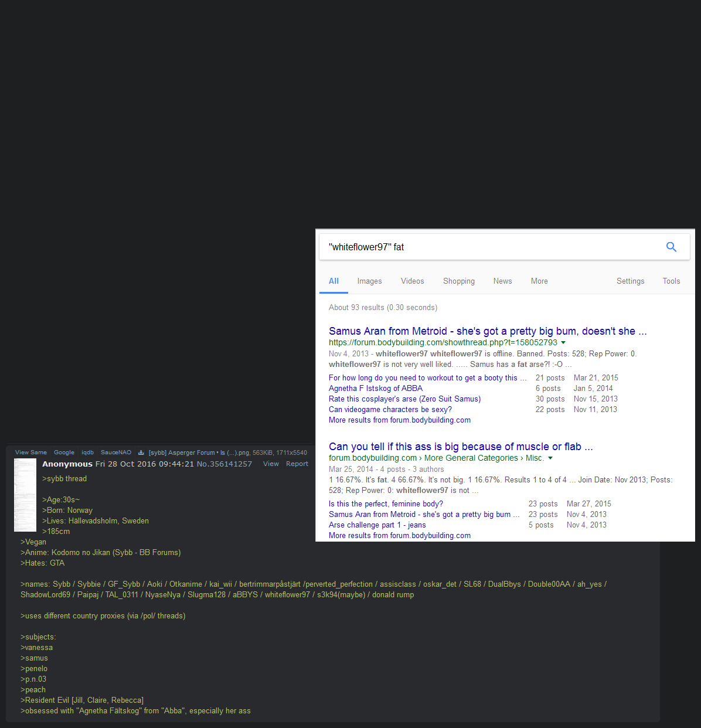Switch to the Videos tab
The width and height of the screenshot is (701, 728).
click(412, 281)
